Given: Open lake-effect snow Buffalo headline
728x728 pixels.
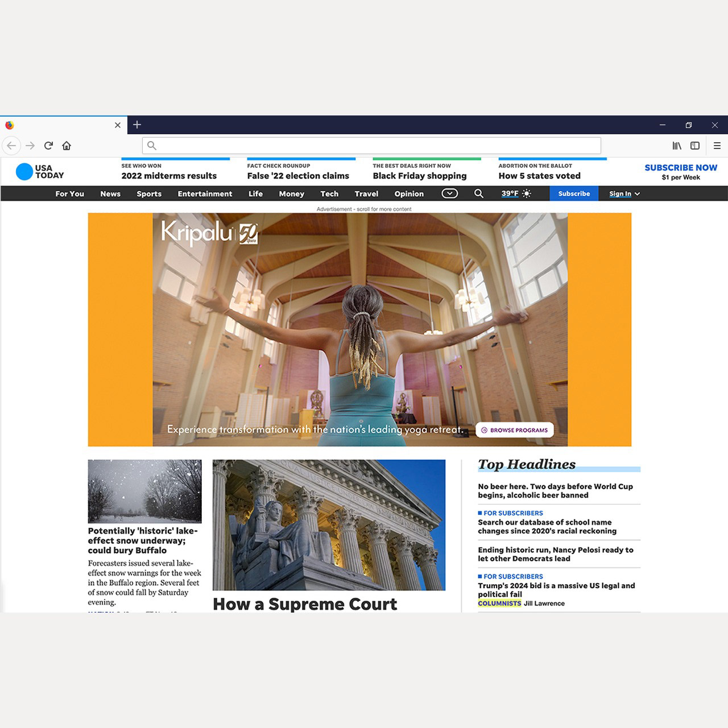Looking at the screenshot, I should 143,540.
